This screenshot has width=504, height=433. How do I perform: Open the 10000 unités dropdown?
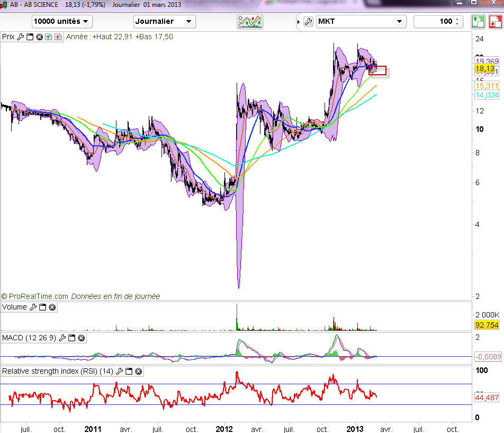[61, 22]
